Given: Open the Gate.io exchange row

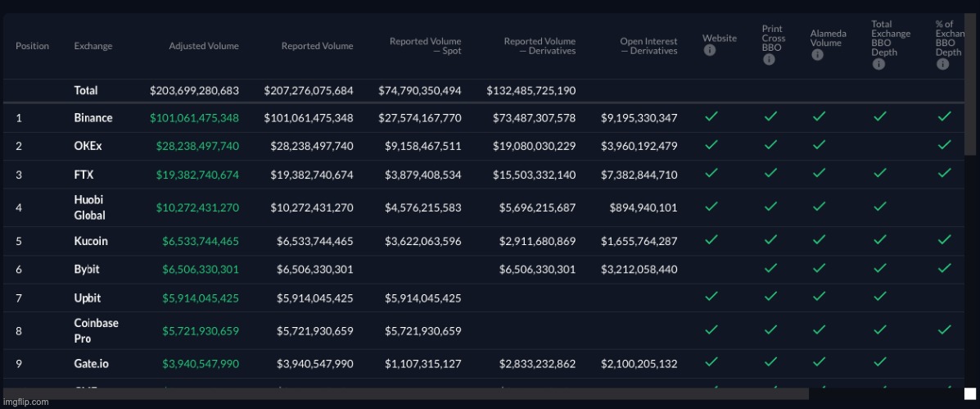Looking at the screenshot, I should pos(484,363).
